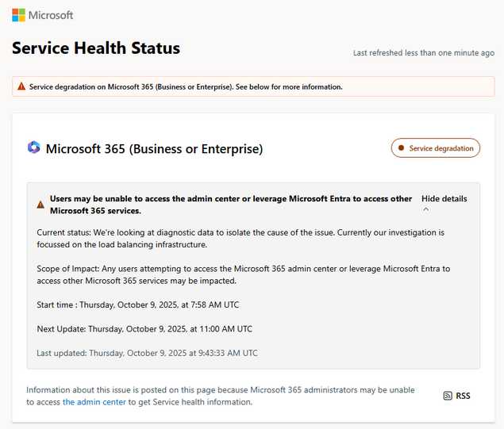Image resolution: width=504 pixels, height=429 pixels.
Task: Click the Last updated timestamp line
Action: (x=147, y=353)
